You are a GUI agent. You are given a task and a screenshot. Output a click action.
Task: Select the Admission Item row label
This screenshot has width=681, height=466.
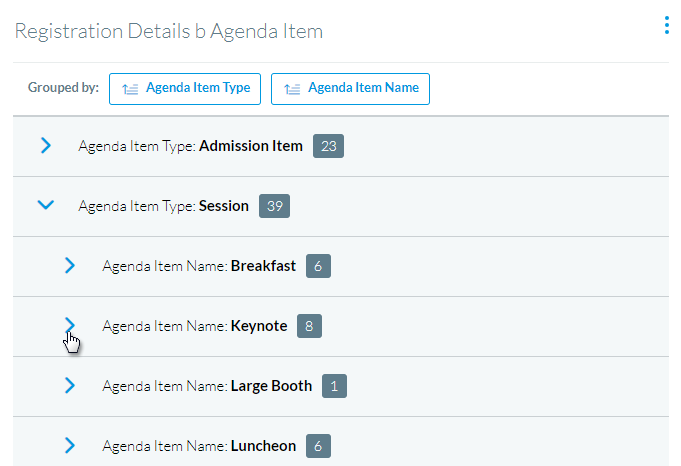[191, 146]
